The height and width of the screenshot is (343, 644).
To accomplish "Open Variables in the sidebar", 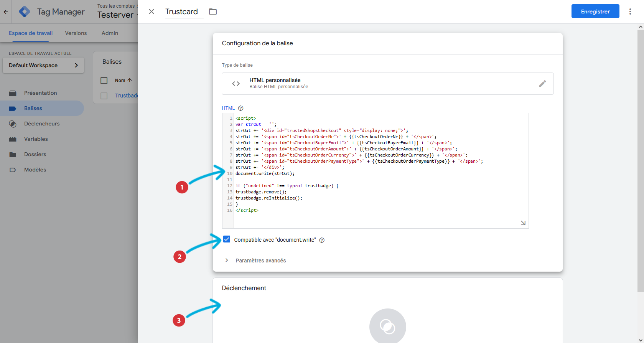I will 42,139.
